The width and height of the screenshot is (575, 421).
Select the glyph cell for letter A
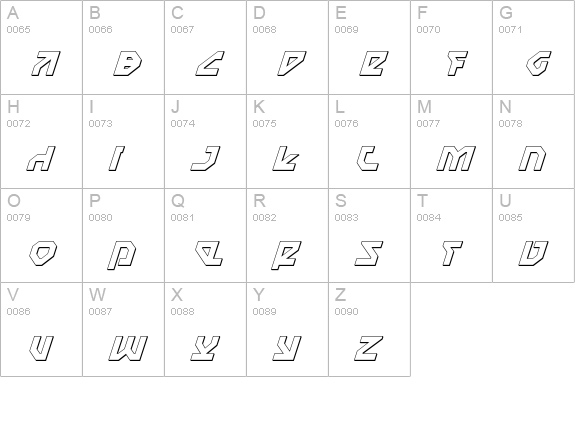41,47
